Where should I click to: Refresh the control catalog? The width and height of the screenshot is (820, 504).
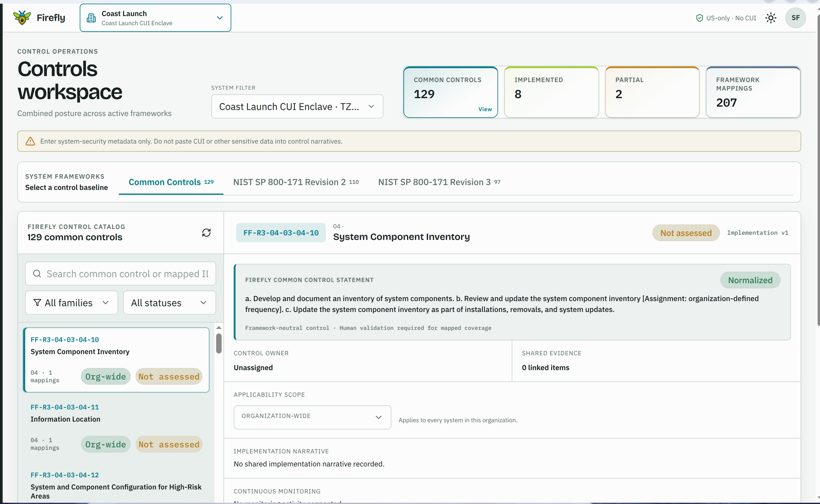[207, 233]
